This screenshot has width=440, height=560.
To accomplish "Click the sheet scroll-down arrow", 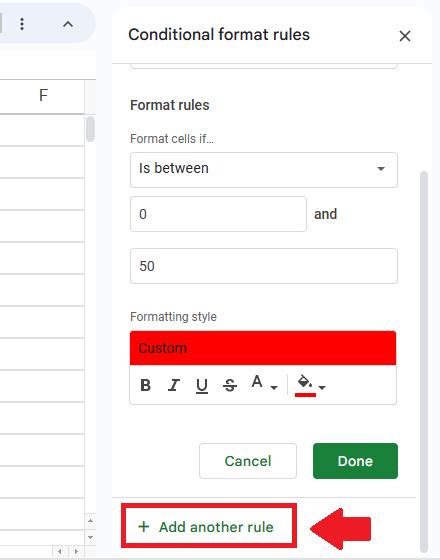I will coord(90,537).
